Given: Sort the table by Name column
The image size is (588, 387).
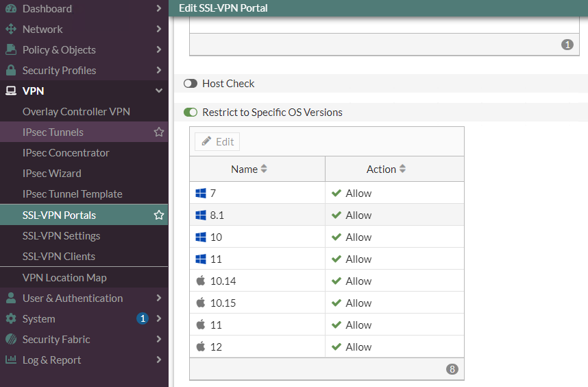Looking at the screenshot, I should 264,169.
